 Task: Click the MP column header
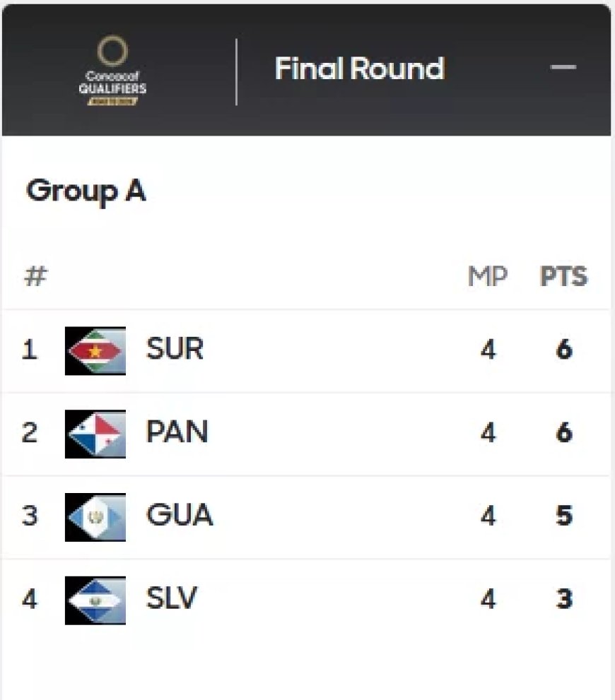tap(487, 277)
